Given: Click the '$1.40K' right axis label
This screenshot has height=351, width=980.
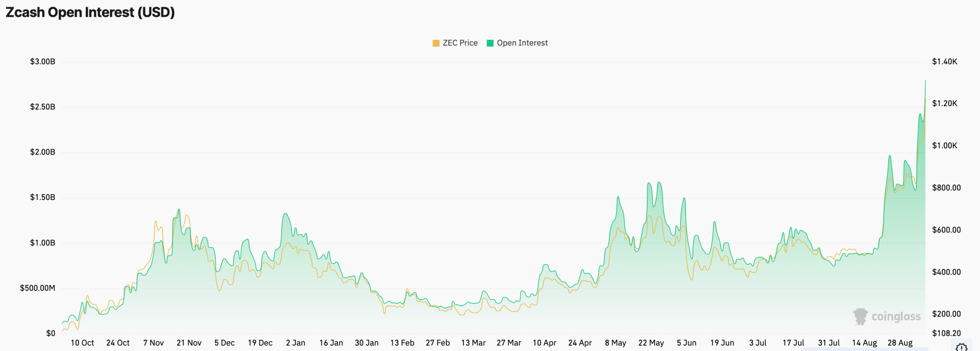Looking at the screenshot, I should pyautogui.click(x=944, y=62).
